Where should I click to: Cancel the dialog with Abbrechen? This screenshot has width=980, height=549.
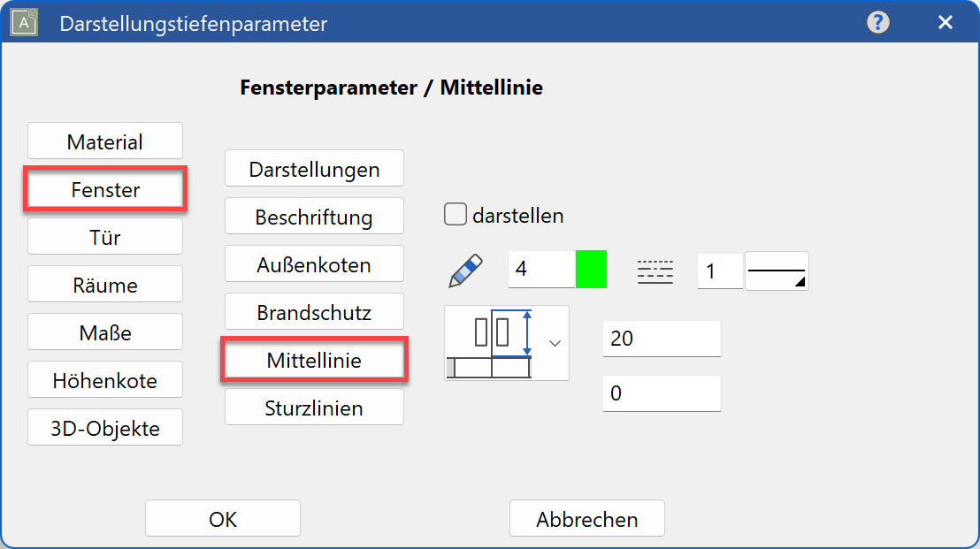(586, 518)
